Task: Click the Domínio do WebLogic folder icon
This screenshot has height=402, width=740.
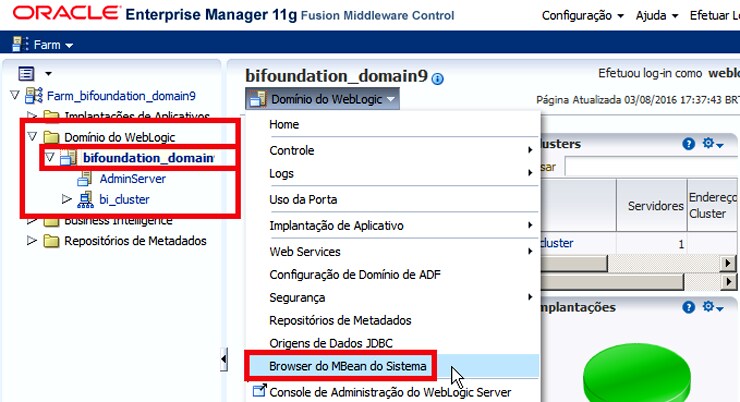Action: pos(51,137)
